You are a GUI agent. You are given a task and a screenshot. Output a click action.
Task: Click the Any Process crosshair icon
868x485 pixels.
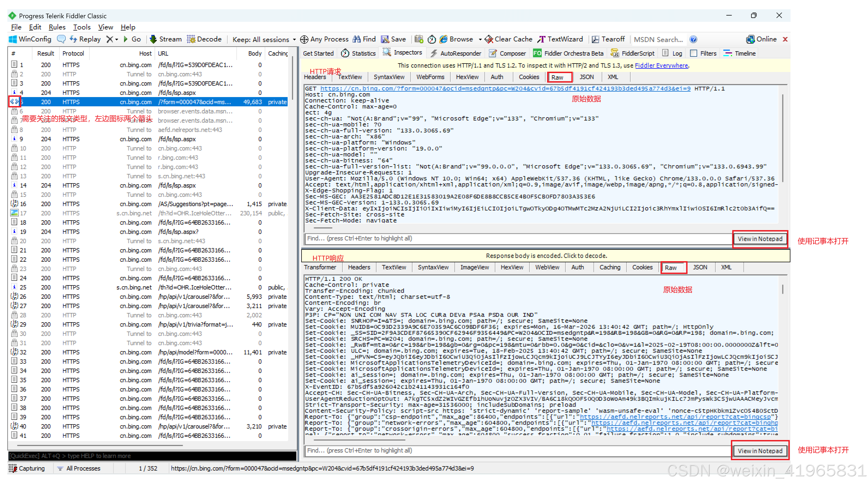tap(304, 40)
